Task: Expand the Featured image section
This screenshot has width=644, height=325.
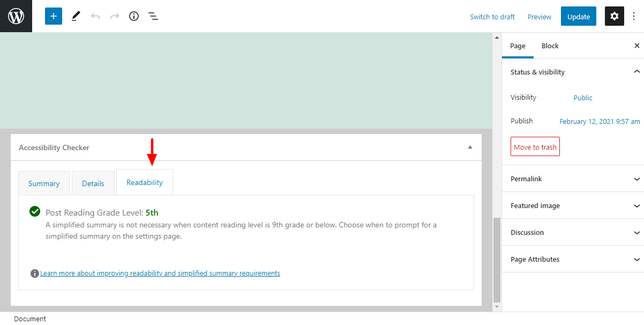Action: coord(636,206)
